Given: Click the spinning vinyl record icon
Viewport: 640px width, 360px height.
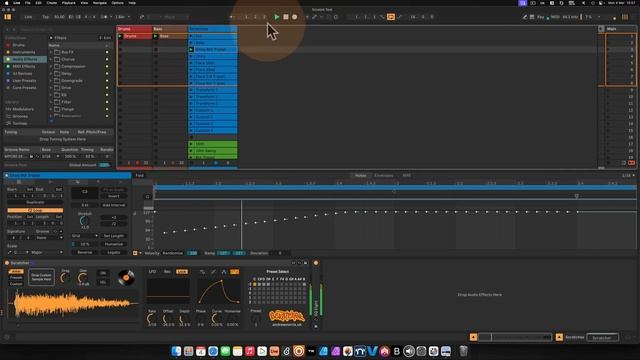Looking at the screenshot, I should [x=126, y=278].
